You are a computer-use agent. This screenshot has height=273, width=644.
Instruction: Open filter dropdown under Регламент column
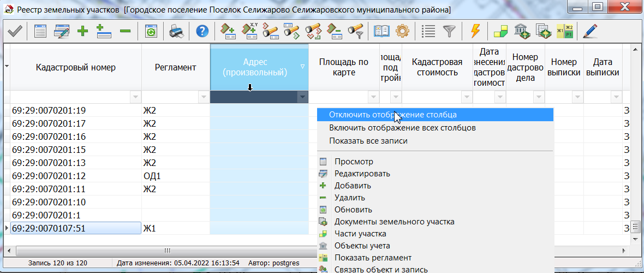204,97
